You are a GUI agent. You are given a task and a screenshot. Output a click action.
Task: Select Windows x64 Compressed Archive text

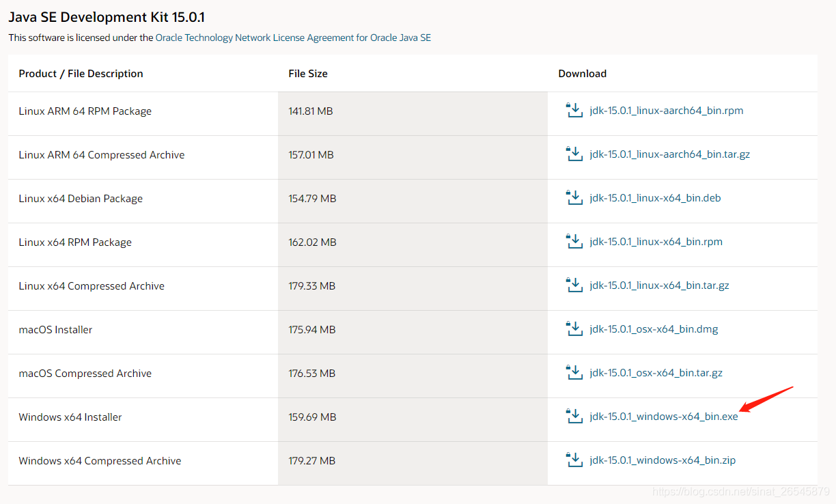click(100, 461)
